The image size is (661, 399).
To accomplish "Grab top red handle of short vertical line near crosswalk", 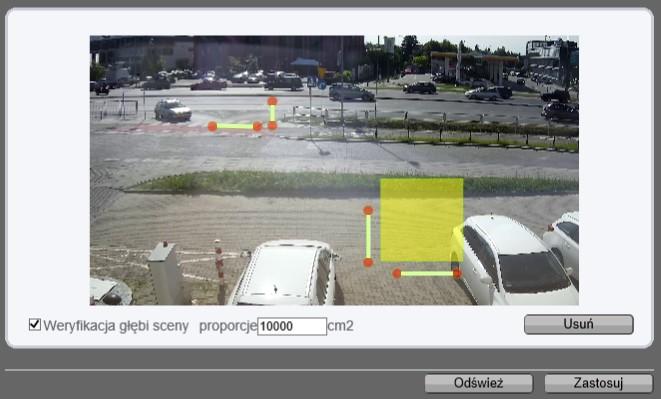I will coord(272,101).
